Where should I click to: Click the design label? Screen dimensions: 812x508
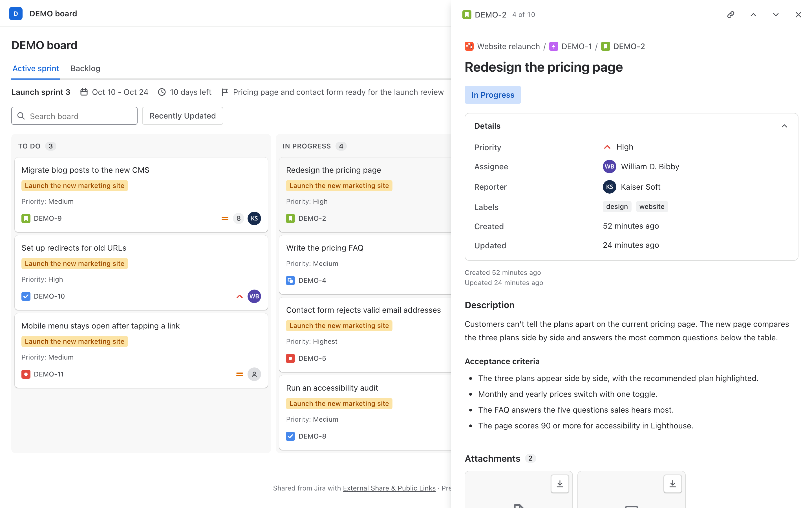[x=617, y=207]
